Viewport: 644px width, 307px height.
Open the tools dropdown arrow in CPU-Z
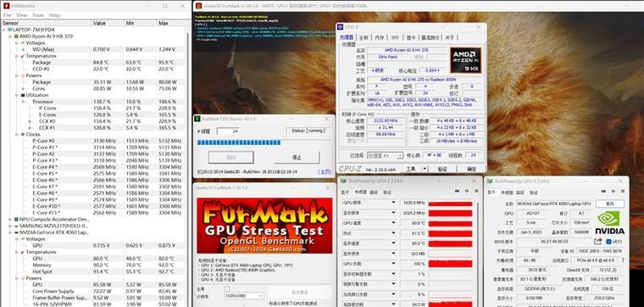[425, 169]
